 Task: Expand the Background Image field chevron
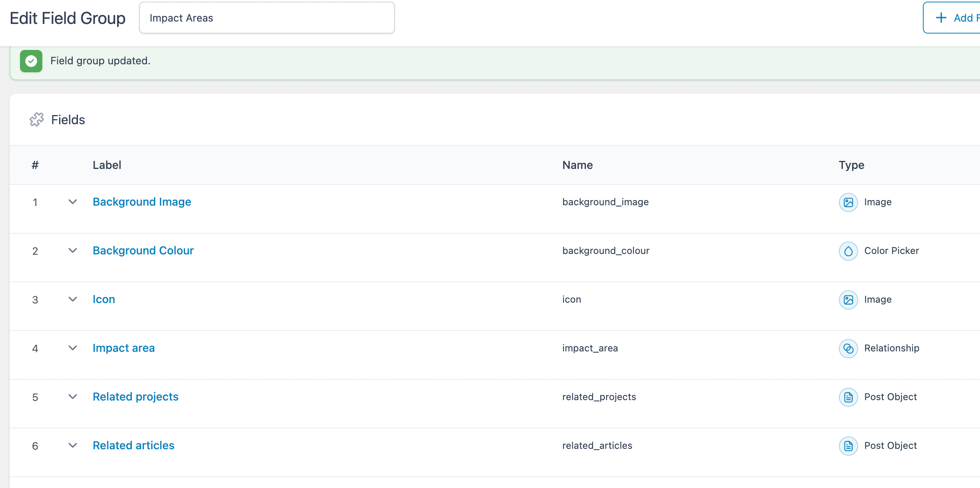point(72,202)
